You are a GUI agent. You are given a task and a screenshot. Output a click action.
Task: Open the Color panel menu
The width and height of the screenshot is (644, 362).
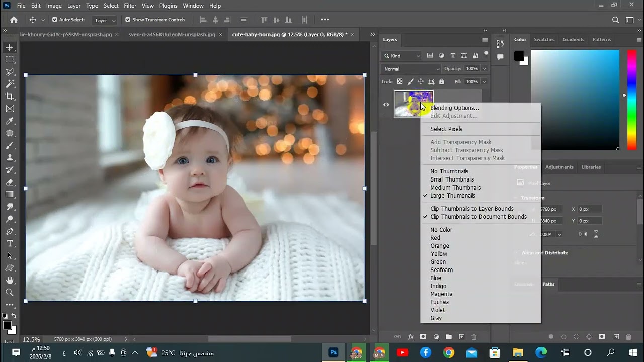point(639,40)
